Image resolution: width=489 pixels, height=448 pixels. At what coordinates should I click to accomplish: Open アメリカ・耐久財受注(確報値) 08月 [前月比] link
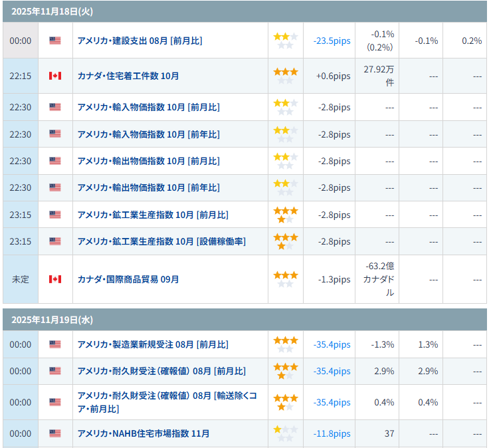pos(161,371)
